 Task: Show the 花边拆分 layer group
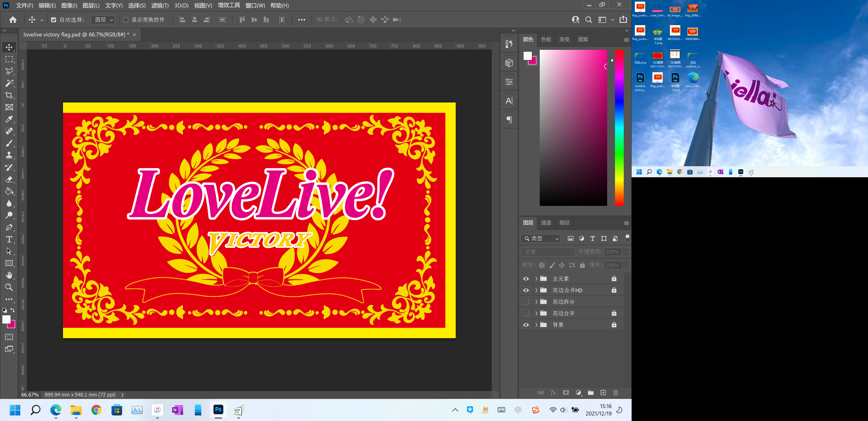(526, 302)
